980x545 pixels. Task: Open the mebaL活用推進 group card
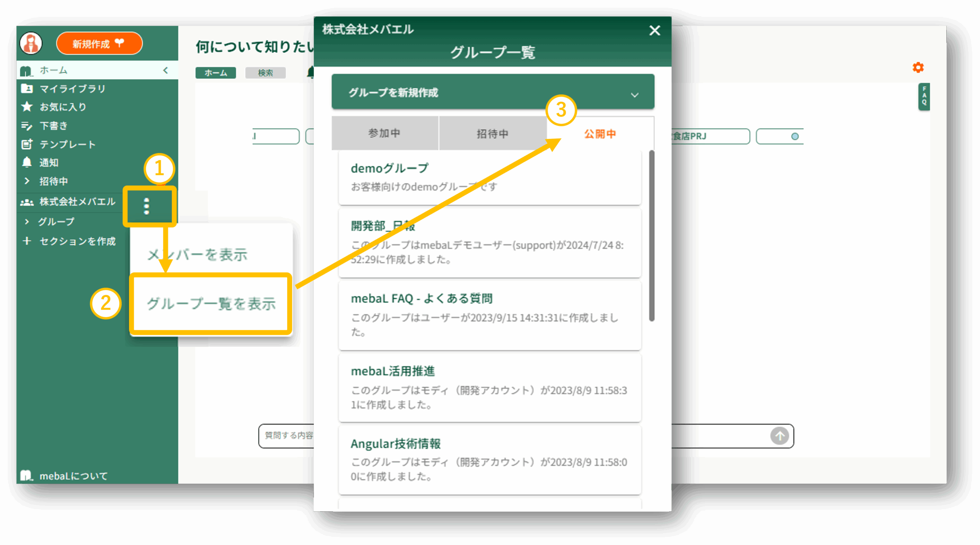click(490, 388)
